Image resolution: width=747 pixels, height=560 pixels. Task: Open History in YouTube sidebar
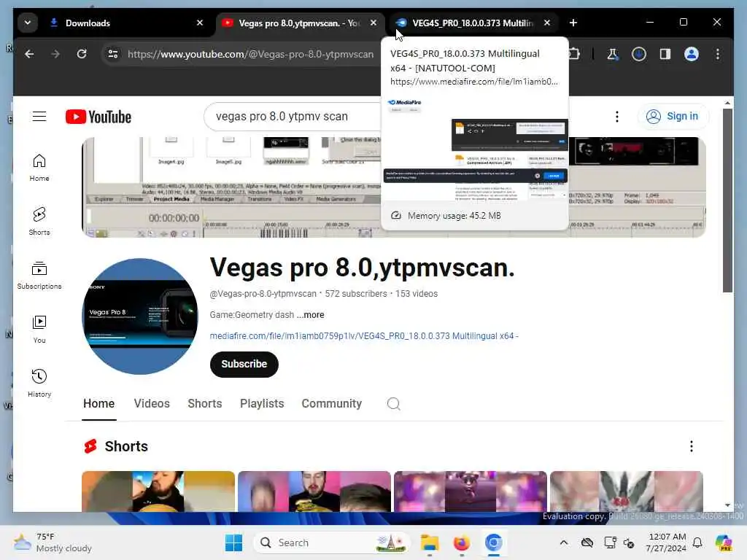click(x=39, y=384)
